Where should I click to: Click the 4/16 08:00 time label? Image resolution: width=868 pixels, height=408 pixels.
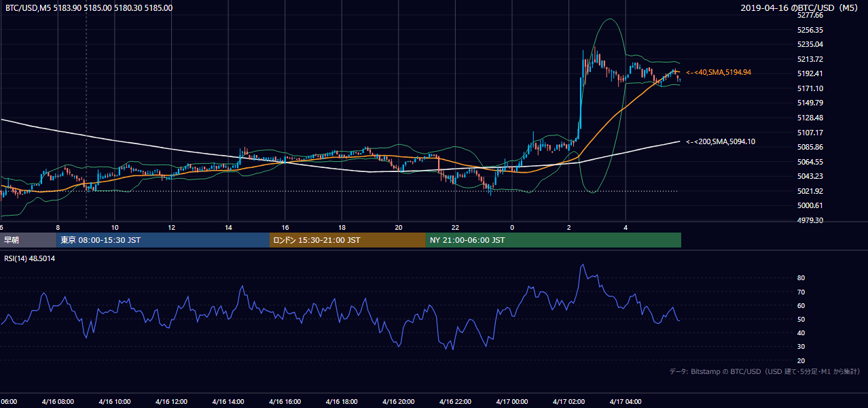pyautogui.click(x=57, y=401)
